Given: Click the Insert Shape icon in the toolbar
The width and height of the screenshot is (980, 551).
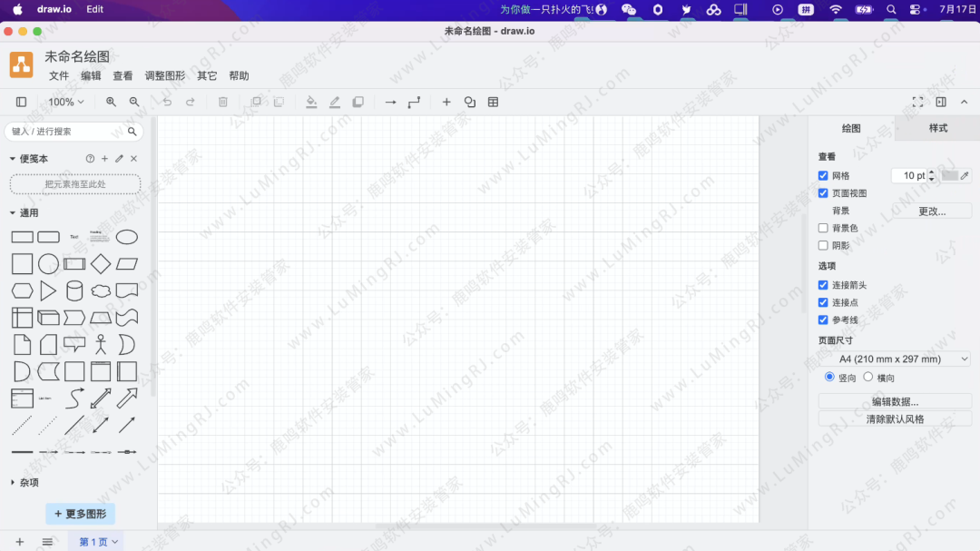Looking at the screenshot, I should tap(469, 102).
